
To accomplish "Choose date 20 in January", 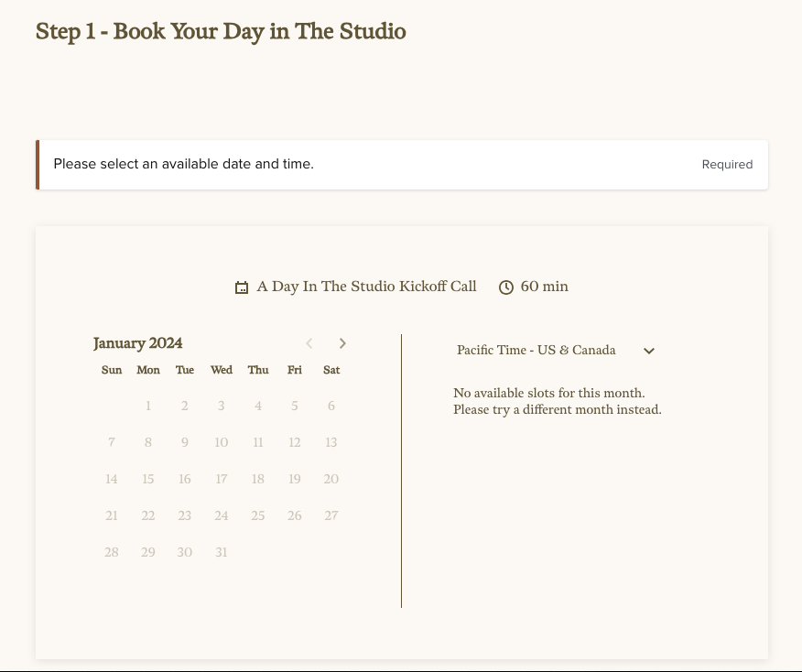I will [x=331, y=479].
